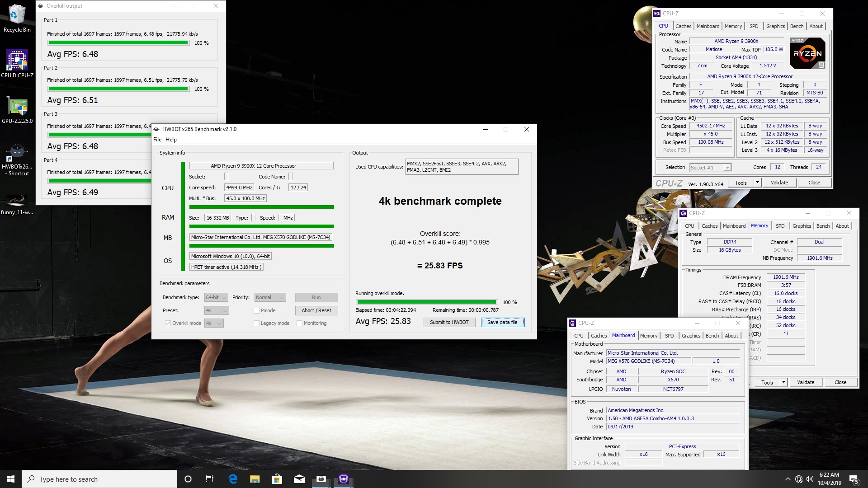868x488 pixels.
Task: Expand Tools arrow in Memory CPU-Z window
Action: pyautogui.click(x=783, y=382)
